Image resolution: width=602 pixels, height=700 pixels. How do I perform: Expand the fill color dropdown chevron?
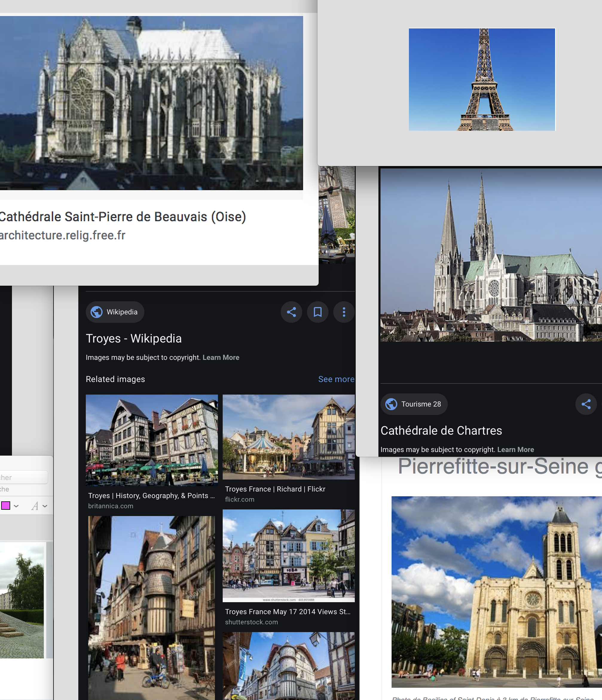tap(16, 506)
